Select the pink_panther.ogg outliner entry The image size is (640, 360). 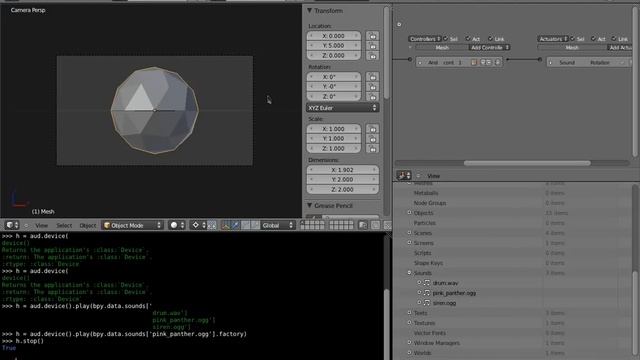point(454,293)
